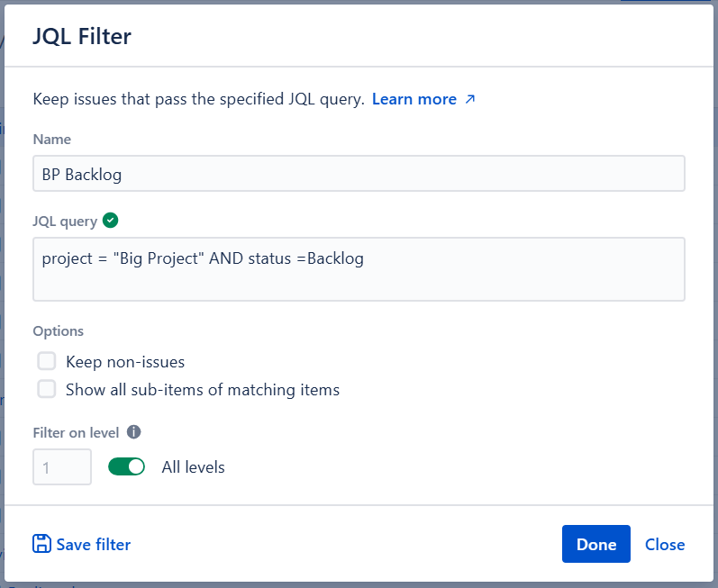Image resolution: width=718 pixels, height=588 pixels.
Task: Click the Name field label
Action: pyautogui.click(x=52, y=140)
